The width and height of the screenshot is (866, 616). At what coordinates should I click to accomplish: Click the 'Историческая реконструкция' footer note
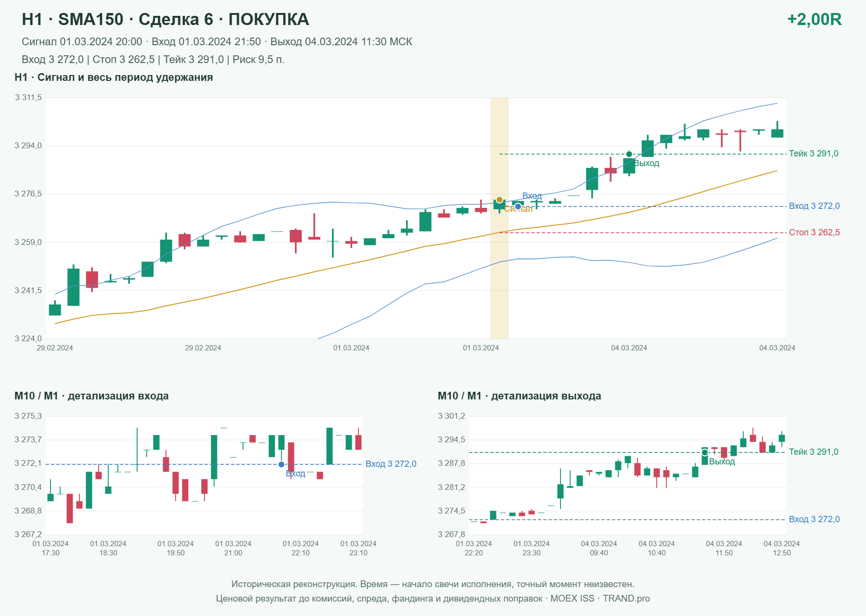(x=433, y=584)
